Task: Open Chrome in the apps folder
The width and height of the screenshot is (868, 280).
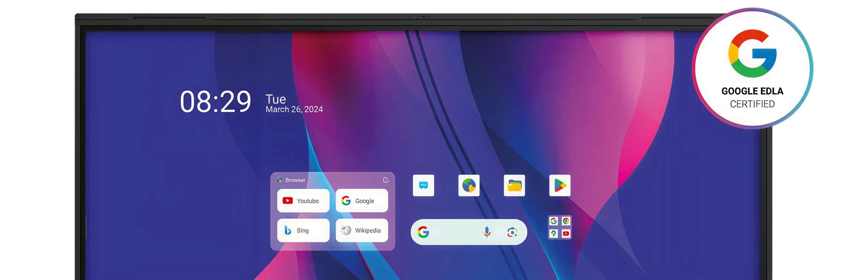Action: (566, 221)
